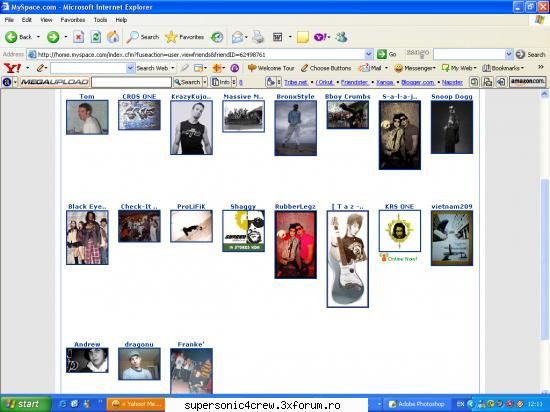
Task: Open the Home page icon
Action: pos(113,37)
